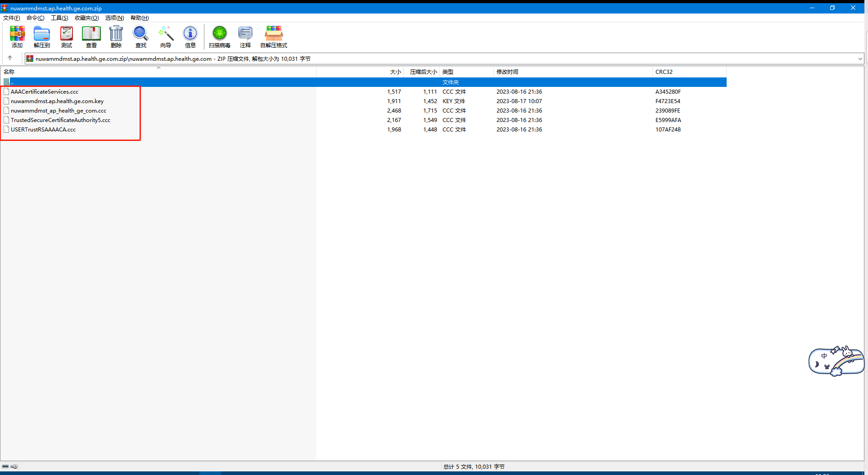The height and width of the screenshot is (475, 868).
Task: Open the 帮助(H) menu
Action: 140,18
